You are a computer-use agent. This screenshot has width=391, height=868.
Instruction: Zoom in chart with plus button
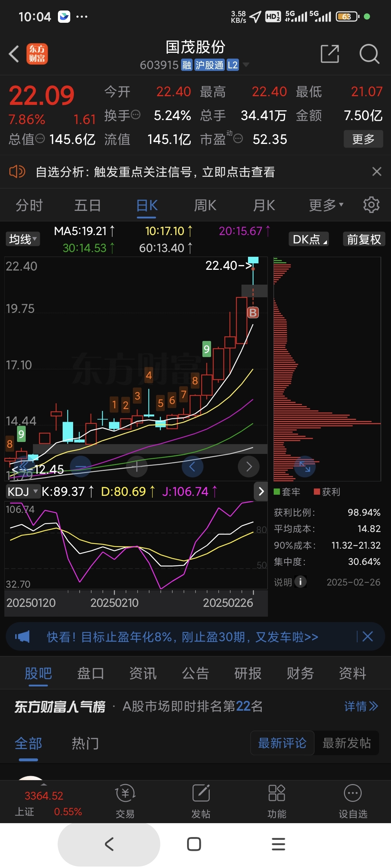(x=136, y=467)
